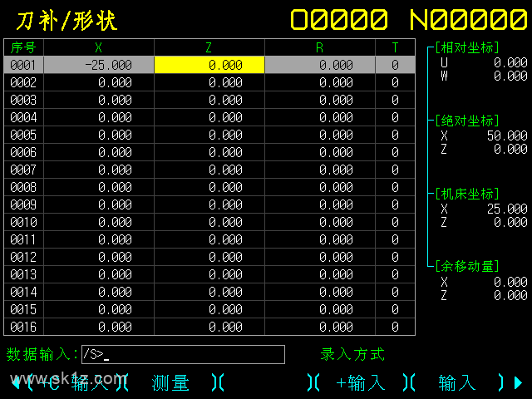Click the X column header
Image resolution: width=532 pixels, height=399 pixels.
(x=99, y=47)
